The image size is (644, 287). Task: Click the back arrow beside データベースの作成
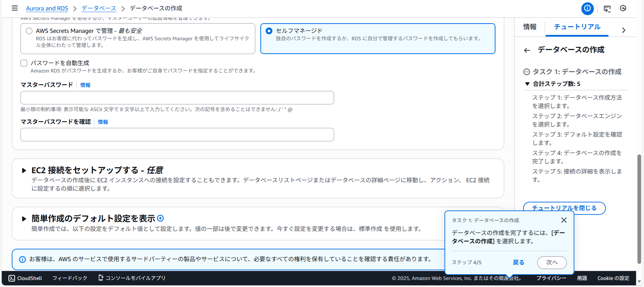click(x=527, y=50)
